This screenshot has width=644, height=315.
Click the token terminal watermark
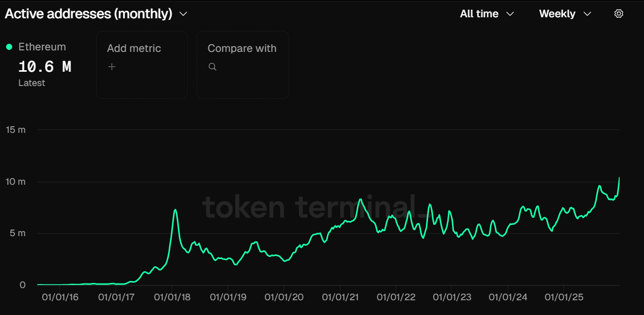click(315, 208)
